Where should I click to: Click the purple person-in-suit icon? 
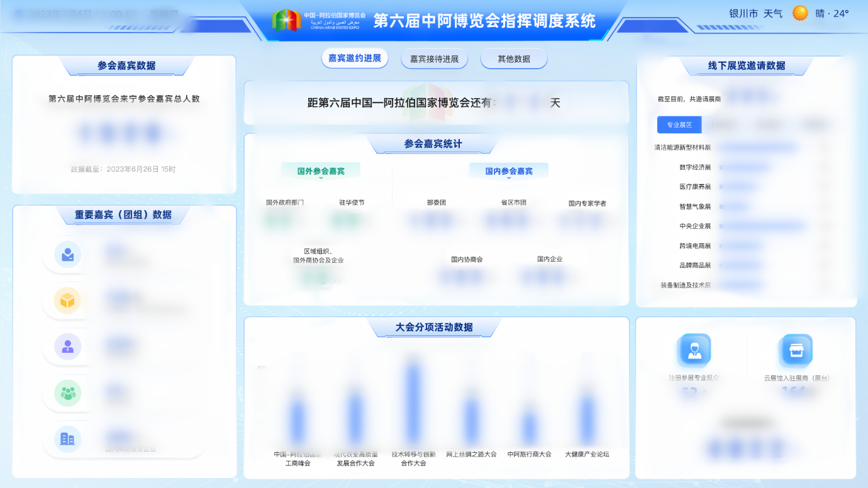click(67, 347)
